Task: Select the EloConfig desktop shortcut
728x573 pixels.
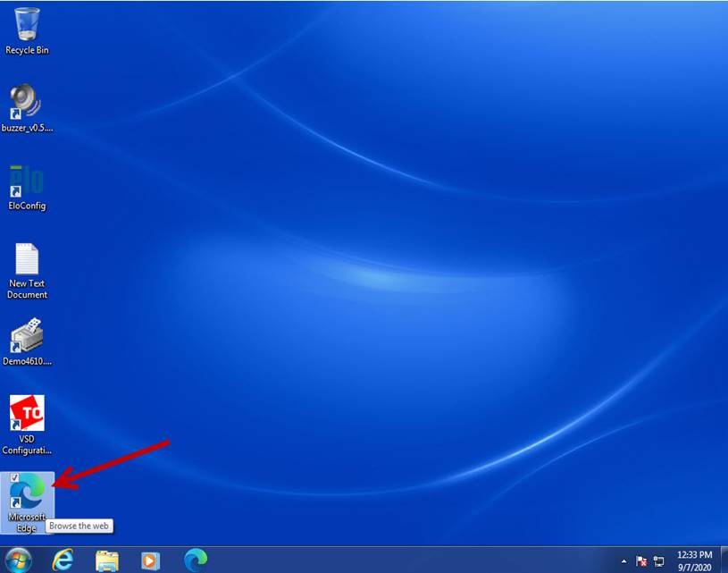Action: 27,181
